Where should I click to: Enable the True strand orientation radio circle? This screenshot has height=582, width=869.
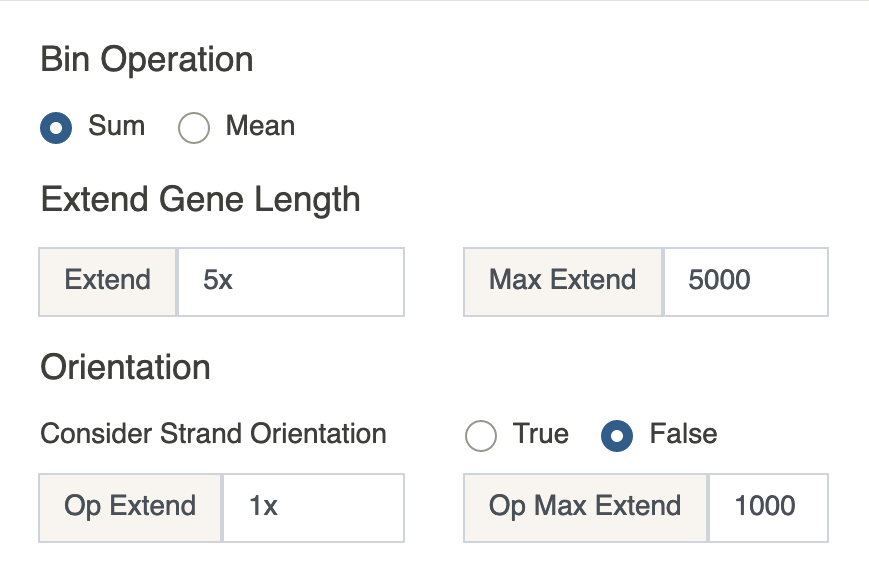tap(480, 436)
